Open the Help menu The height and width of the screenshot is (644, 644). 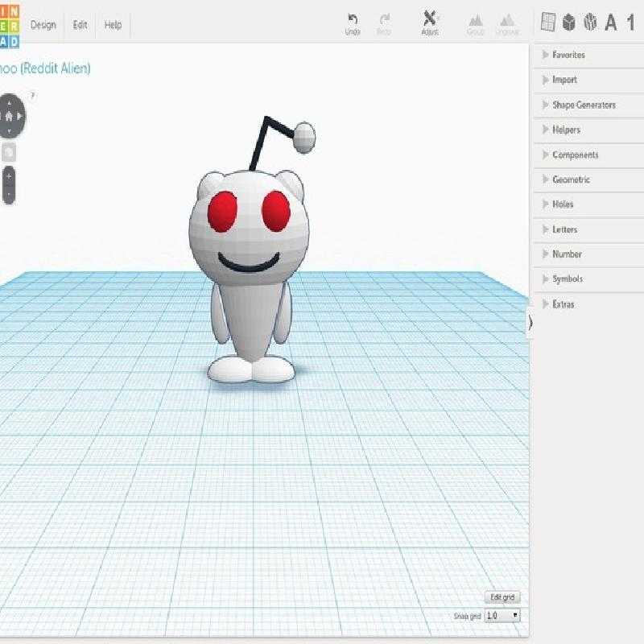pyautogui.click(x=113, y=25)
